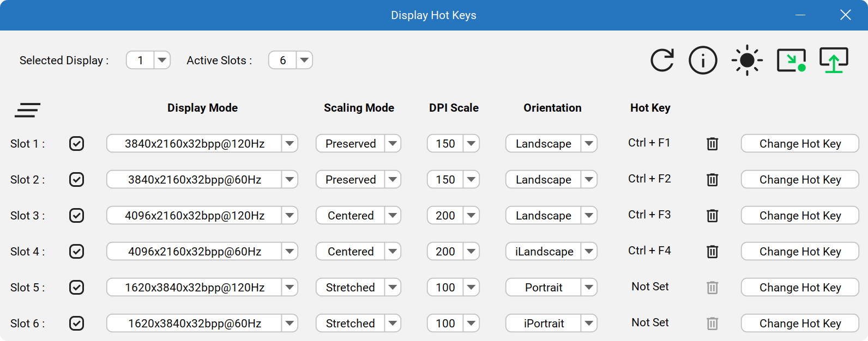Open Slot 6 Stretched scaling mode dropdown

[x=358, y=324]
